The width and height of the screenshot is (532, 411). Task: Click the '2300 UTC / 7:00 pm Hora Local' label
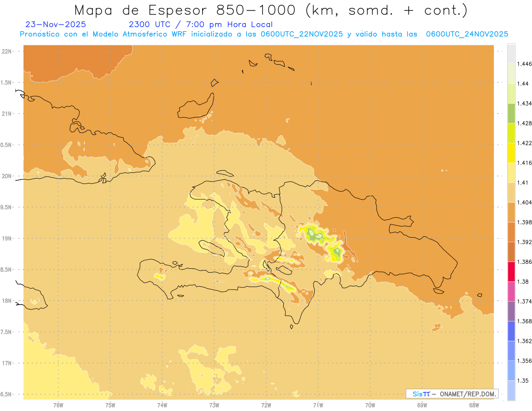pyautogui.click(x=200, y=25)
